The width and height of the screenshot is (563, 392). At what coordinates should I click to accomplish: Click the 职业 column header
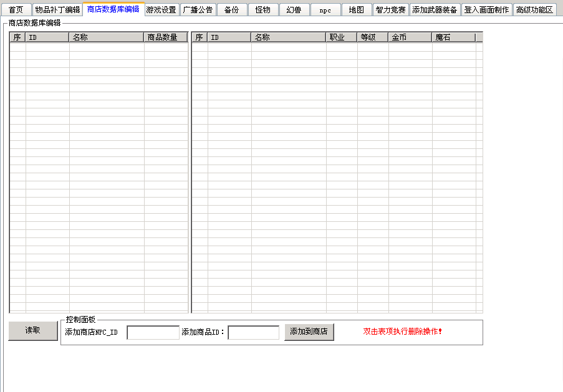coord(342,37)
